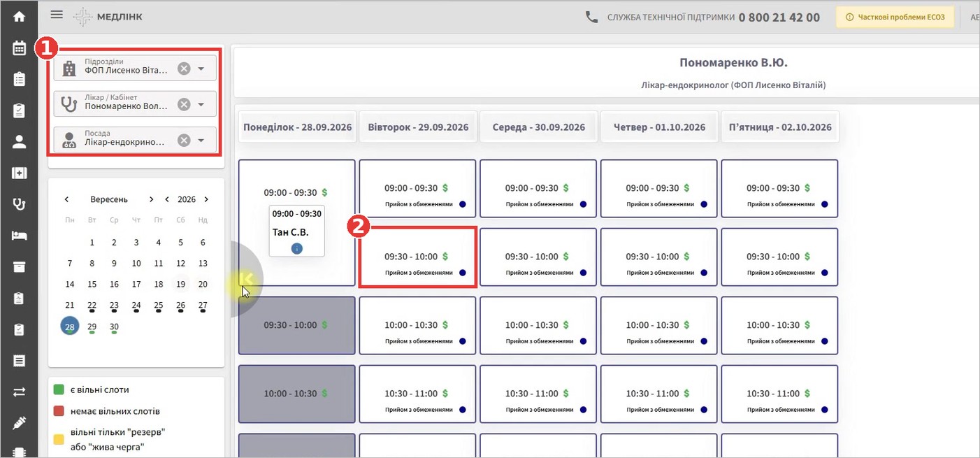The height and width of the screenshot is (458, 980).
Task: Open the archive box icon in the sidebar
Action: [x=19, y=267]
